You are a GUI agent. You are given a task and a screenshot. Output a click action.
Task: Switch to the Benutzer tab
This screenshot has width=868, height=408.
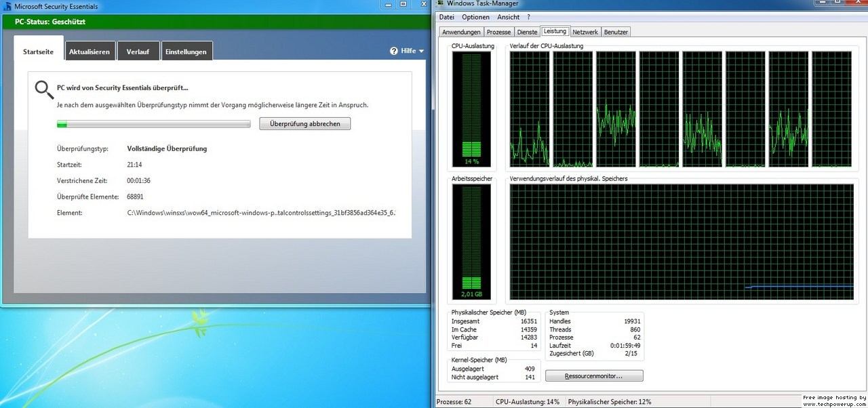point(616,32)
